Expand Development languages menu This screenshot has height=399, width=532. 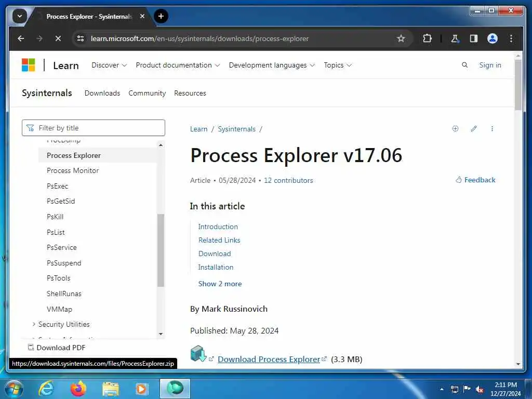272,65
